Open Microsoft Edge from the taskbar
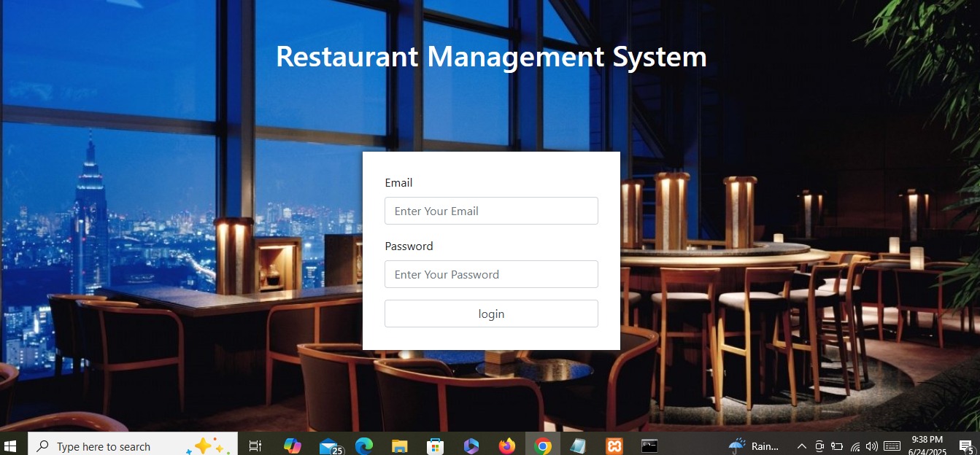 pos(364,446)
